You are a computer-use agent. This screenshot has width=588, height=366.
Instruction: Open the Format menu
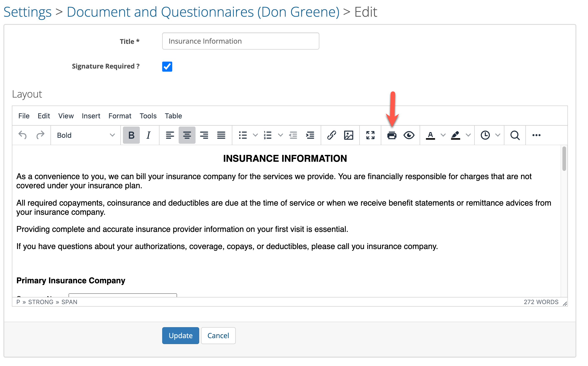pos(120,116)
